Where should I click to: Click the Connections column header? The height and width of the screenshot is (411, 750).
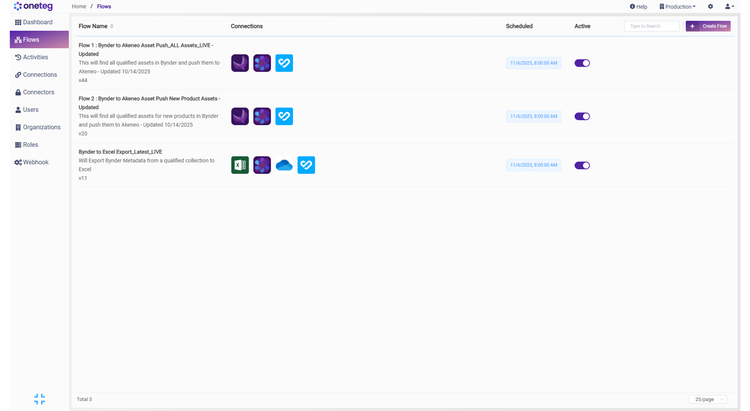247,26
